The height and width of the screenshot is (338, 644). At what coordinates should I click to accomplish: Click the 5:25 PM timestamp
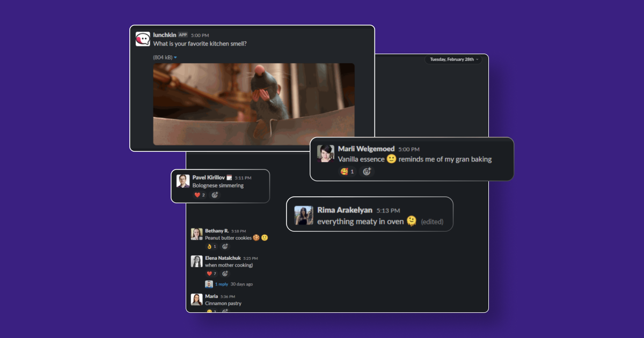[x=251, y=259]
